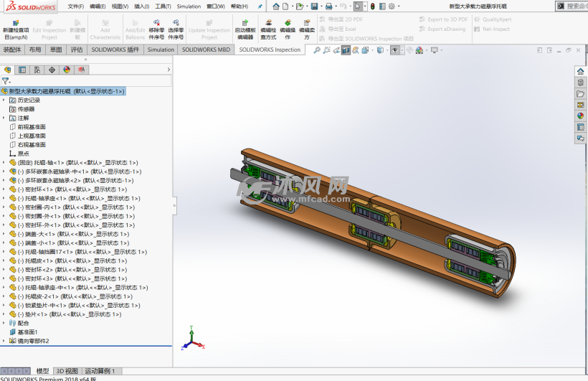
Task: Switch to the SOLIDWORKS MBD ribbon tab
Action: [206, 50]
